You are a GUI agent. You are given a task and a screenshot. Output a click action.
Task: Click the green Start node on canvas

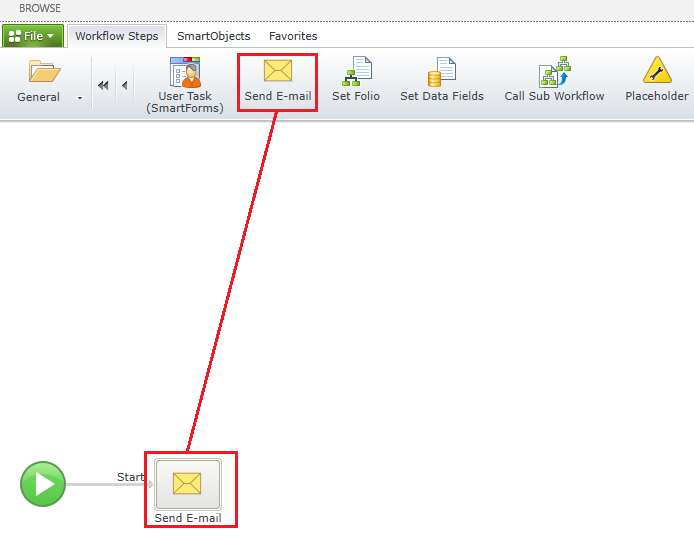[43, 484]
